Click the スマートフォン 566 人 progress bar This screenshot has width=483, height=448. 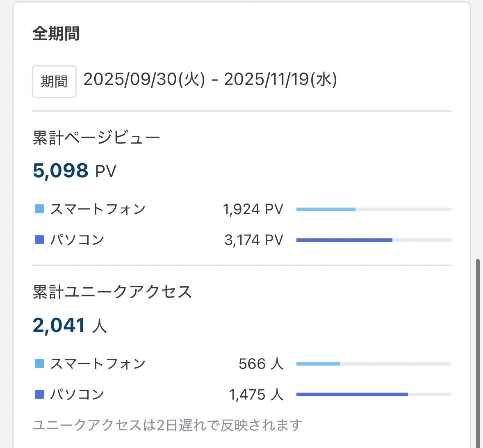pyautogui.click(x=373, y=364)
